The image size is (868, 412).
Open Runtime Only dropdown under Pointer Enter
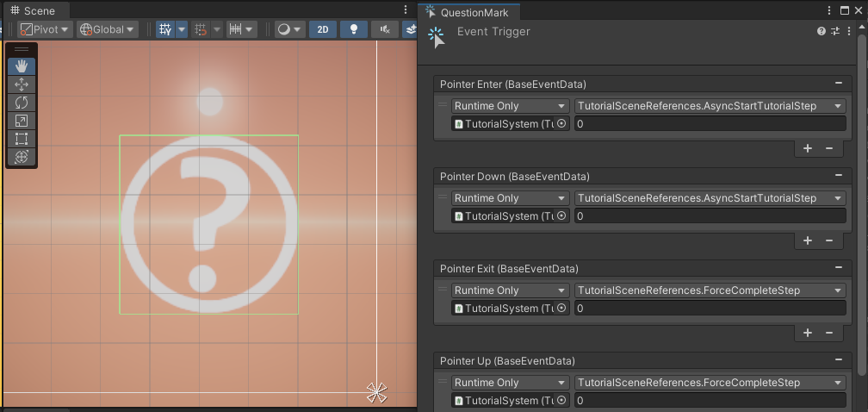pos(510,106)
